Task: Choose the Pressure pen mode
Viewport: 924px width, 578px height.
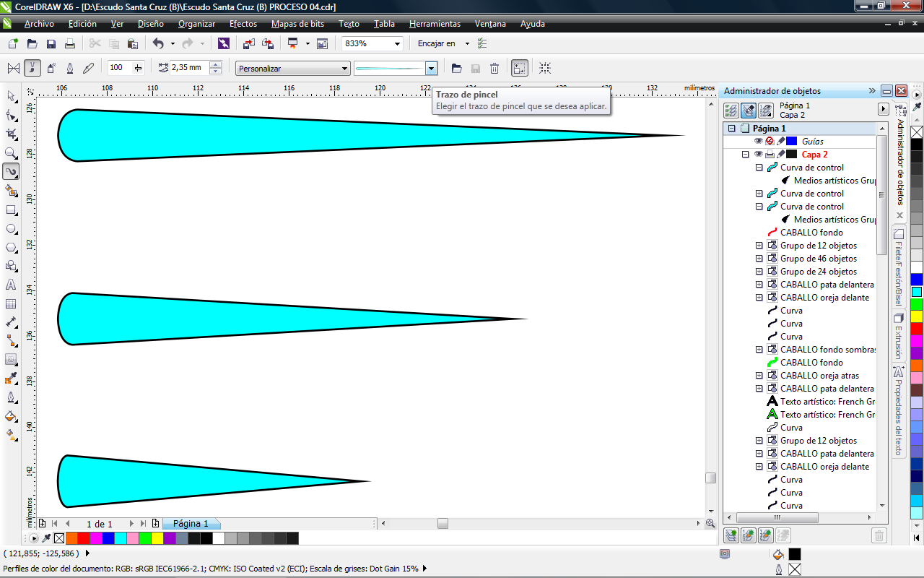Action: (89, 68)
